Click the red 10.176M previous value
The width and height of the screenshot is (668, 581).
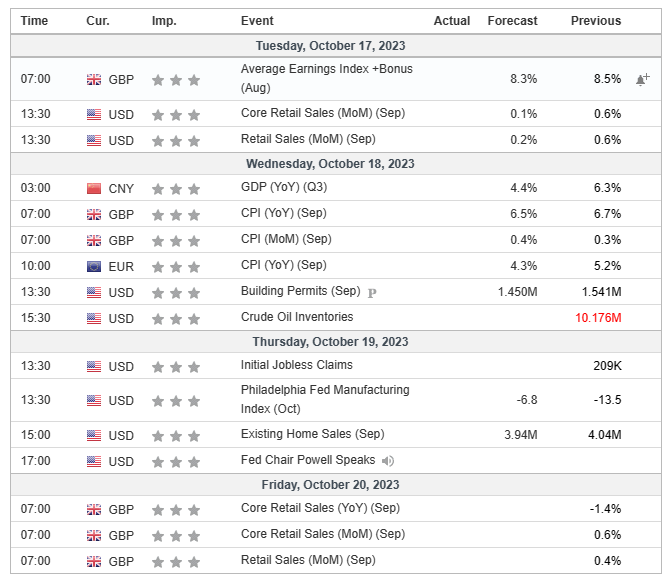click(598, 318)
